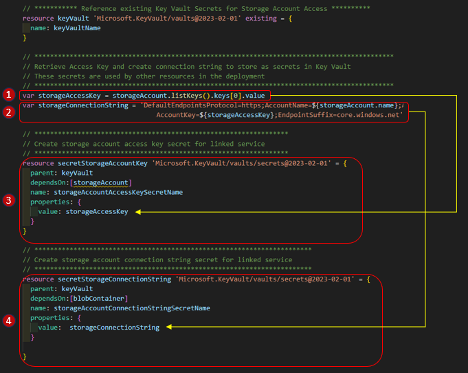Click [storageAccount] in dependsOn
This screenshot has height=373, width=468.
tap(101, 183)
